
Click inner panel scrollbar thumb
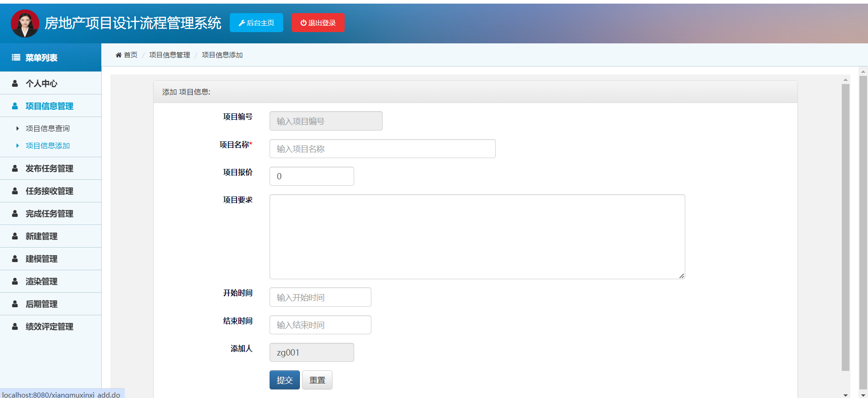[845, 227]
